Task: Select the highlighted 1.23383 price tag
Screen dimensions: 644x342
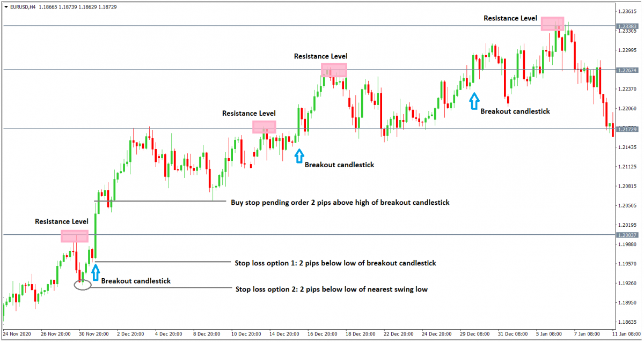Action: pyautogui.click(x=627, y=25)
